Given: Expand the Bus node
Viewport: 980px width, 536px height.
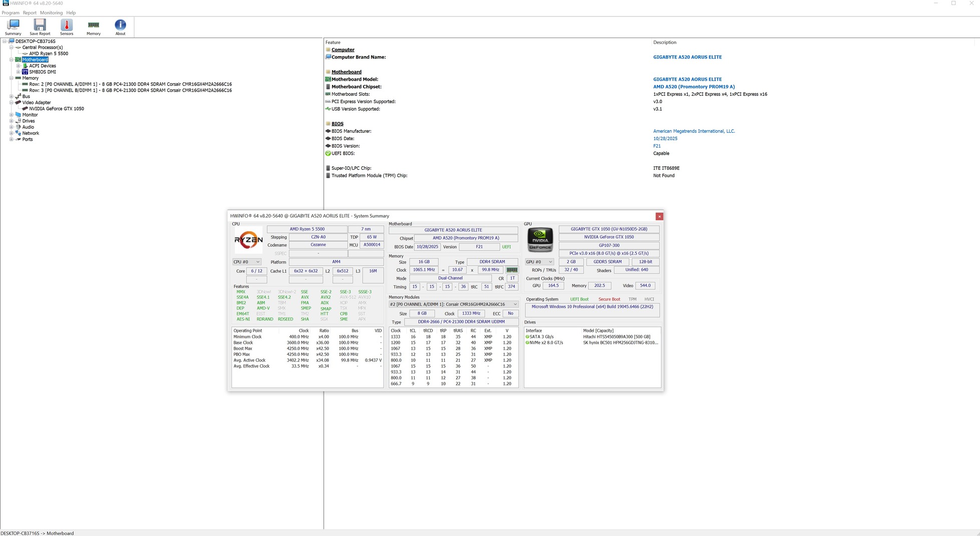Looking at the screenshot, I should pyautogui.click(x=12, y=97).
